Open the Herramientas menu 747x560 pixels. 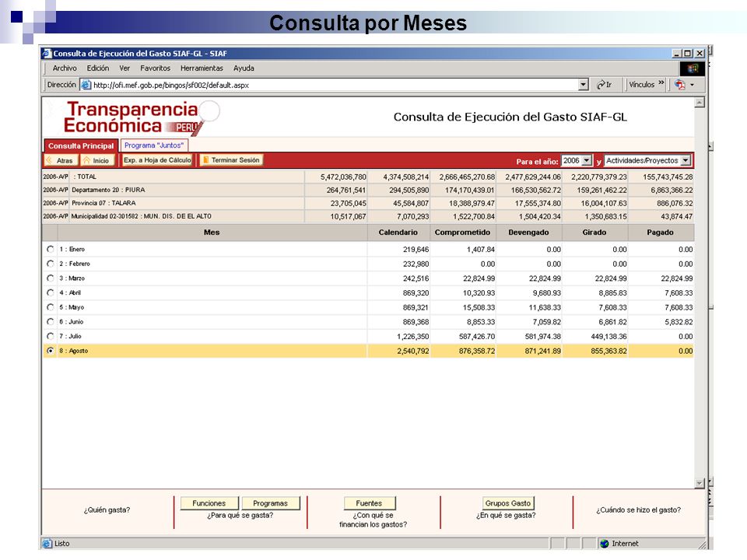coord(202,68)
